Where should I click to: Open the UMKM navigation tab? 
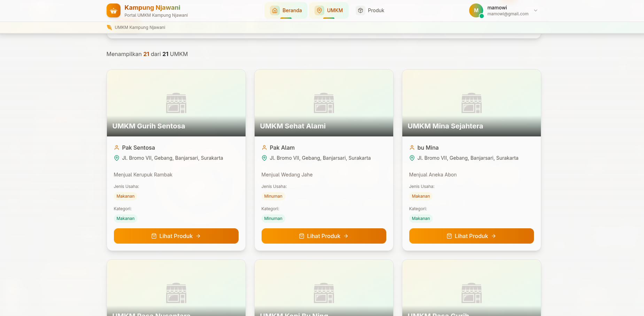click(x=329, y=10)
